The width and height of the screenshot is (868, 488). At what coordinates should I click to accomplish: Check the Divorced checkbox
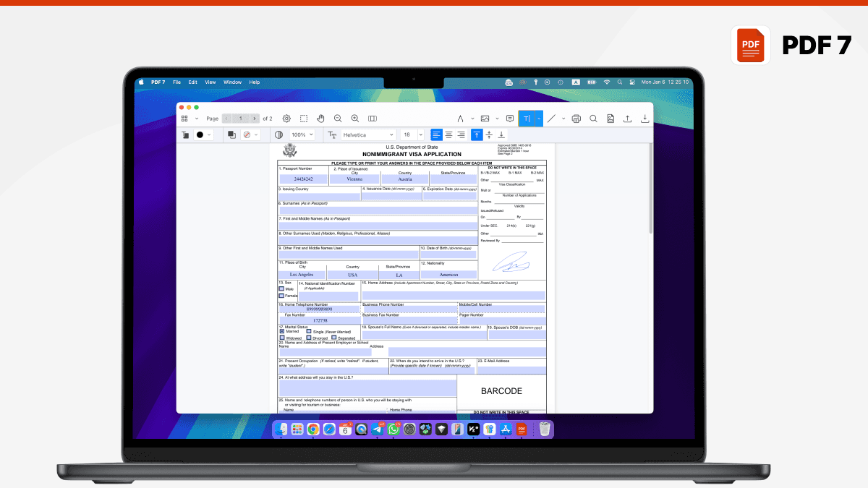pyautogui.click(x=309, y=338)
